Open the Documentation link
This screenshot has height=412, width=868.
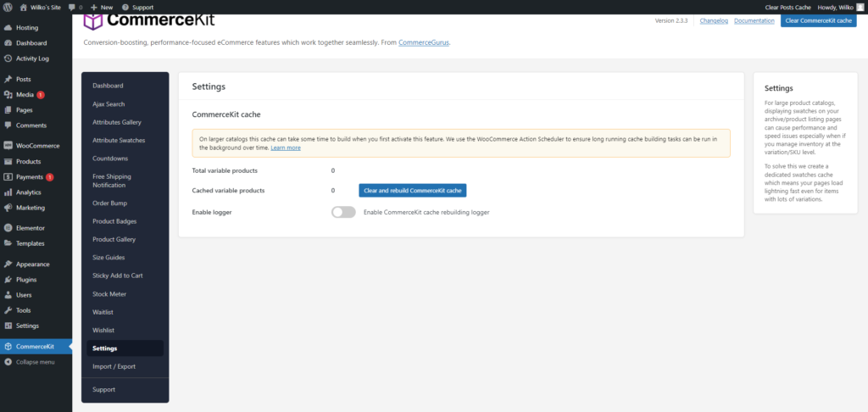(754, 21)
